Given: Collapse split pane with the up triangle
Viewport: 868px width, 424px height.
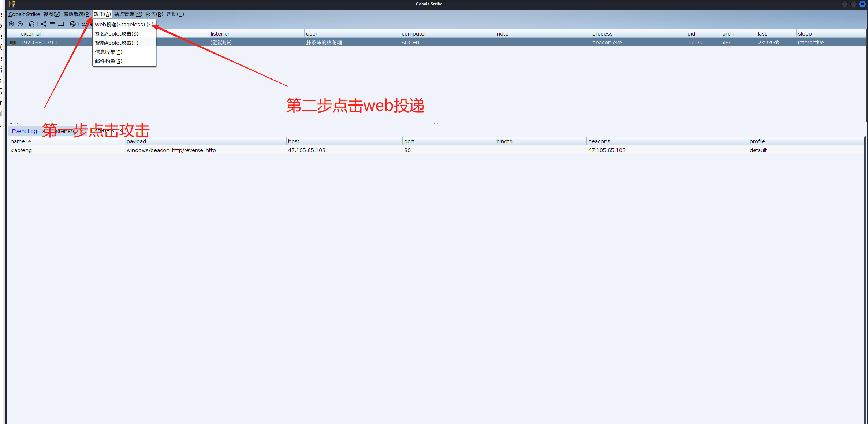Looking at the screenshot, I should tap(11, 123).
